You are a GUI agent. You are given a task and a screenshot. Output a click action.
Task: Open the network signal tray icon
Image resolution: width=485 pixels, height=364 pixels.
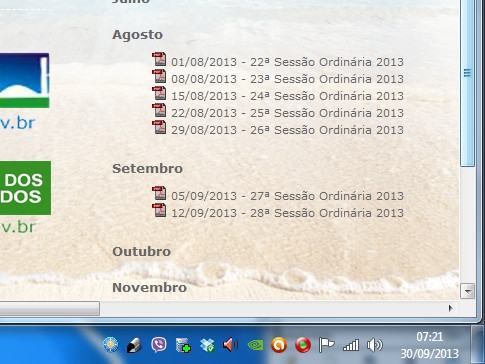(x=351, y=345)
